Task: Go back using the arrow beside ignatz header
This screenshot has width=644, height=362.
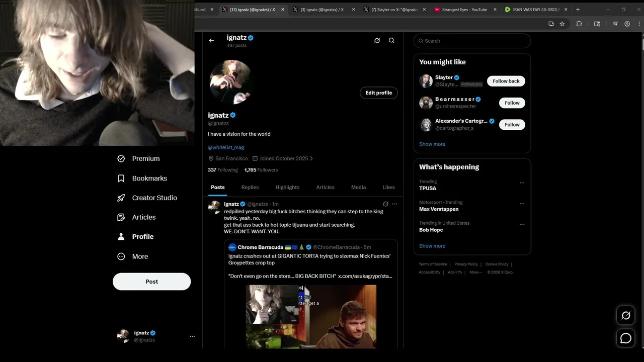Action: coord(211,41)
